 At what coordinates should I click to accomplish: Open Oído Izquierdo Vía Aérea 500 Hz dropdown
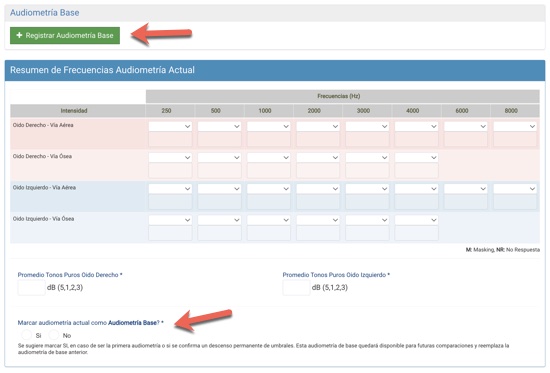coord(219,189)
